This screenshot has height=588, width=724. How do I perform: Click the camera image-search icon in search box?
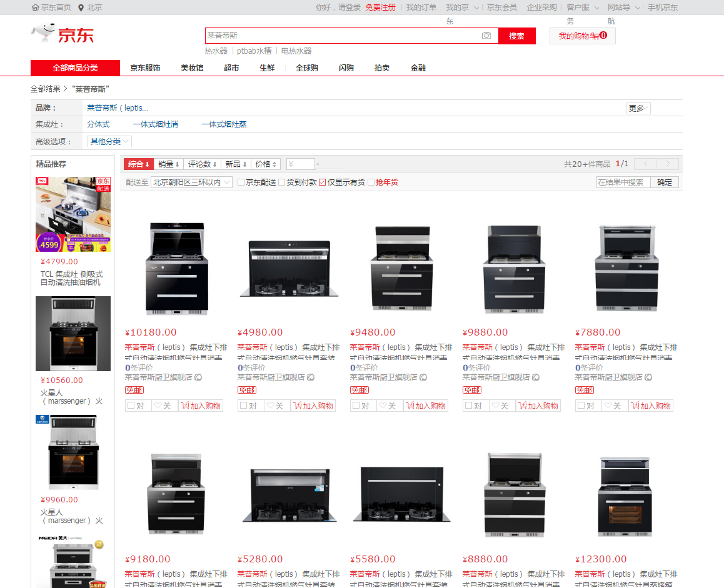pos(486,36)
